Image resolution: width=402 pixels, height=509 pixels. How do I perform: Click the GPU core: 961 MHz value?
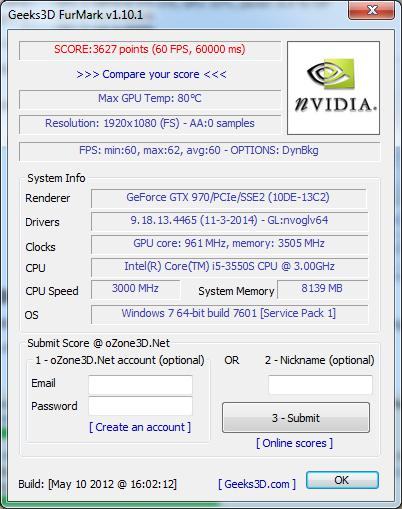pos(229,244)
